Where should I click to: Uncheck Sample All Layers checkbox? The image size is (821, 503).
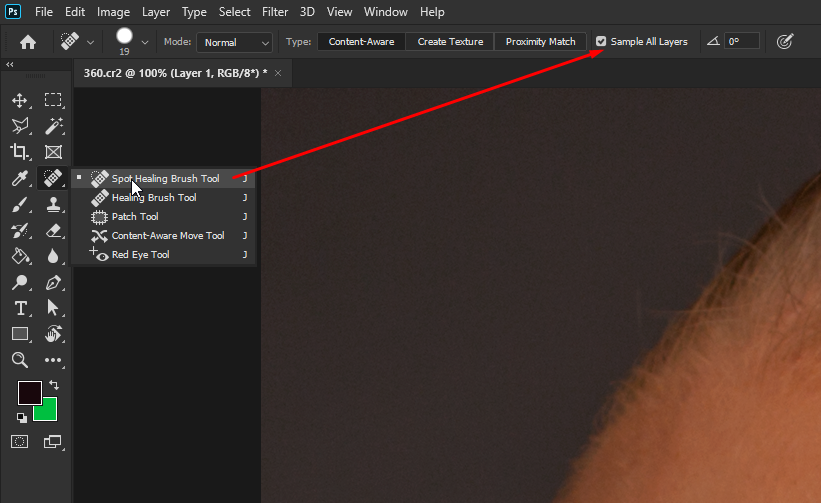coord(601,41)
